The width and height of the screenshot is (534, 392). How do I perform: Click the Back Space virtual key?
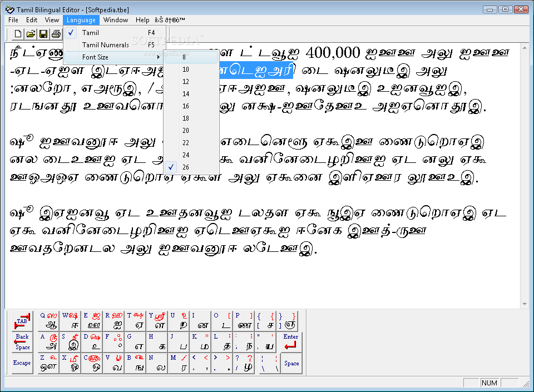[22, 341]
